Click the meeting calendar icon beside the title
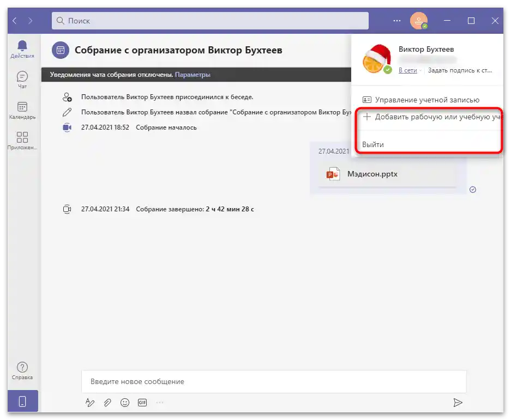The image size is (511, 420). (61, 50)
